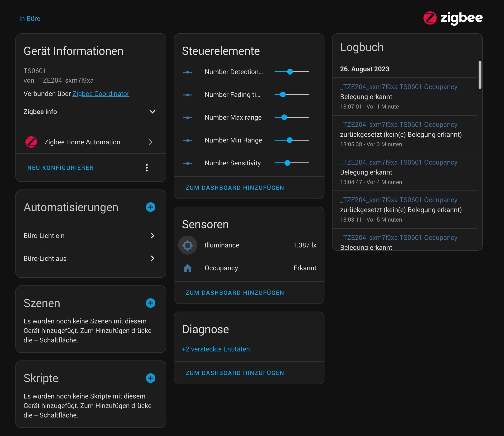Click the Number Sensitivity entity icon
Screen dimensions: 504x436
[x=187, y=163]
